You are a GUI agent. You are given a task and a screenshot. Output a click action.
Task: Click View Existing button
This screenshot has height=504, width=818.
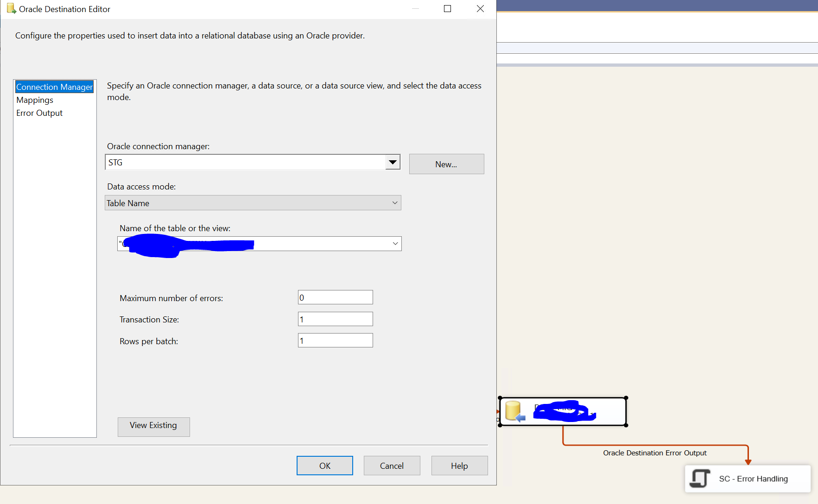click(x=153, y=426)
